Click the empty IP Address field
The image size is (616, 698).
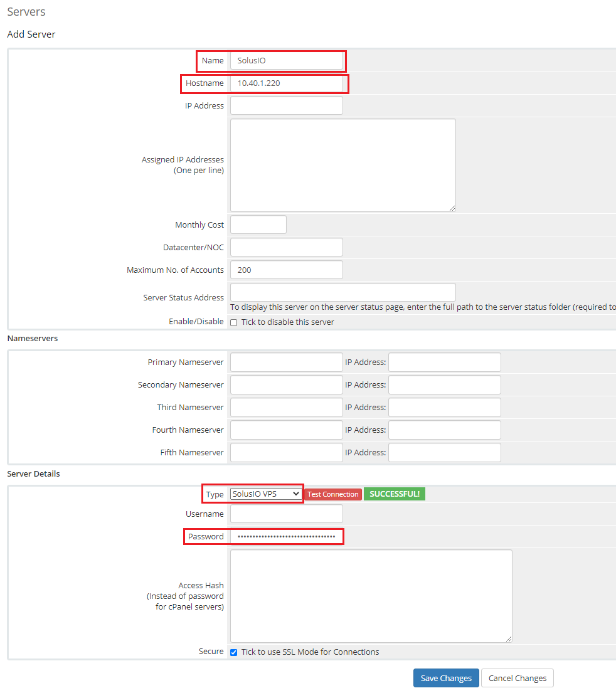[x=286, y=105]
